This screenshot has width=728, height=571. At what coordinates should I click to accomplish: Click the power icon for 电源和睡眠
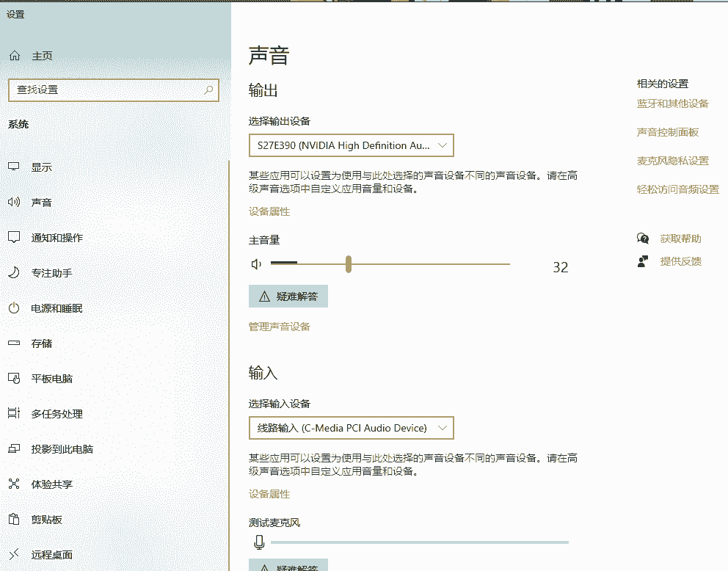pyautogui.click(x=14, y=308)
